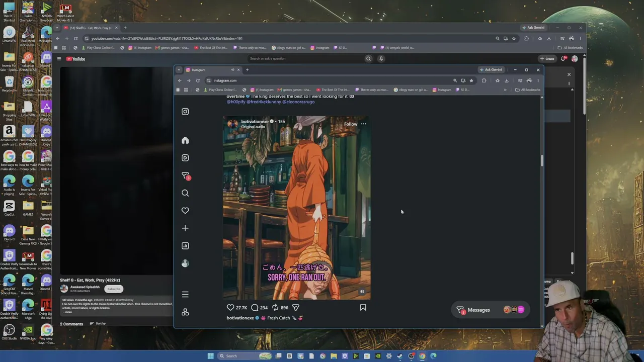Mute or unmute the reel audio

[x=362, y=291]
